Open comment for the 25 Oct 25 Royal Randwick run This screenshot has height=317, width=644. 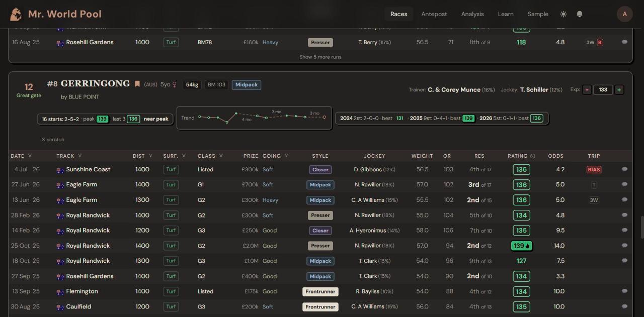[624, 246]
